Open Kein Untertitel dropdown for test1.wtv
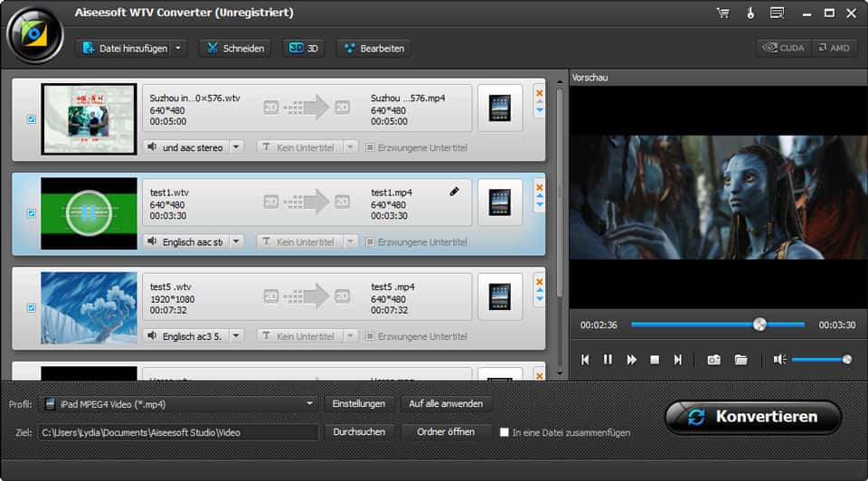868x481 pixels. coord(350,242)
